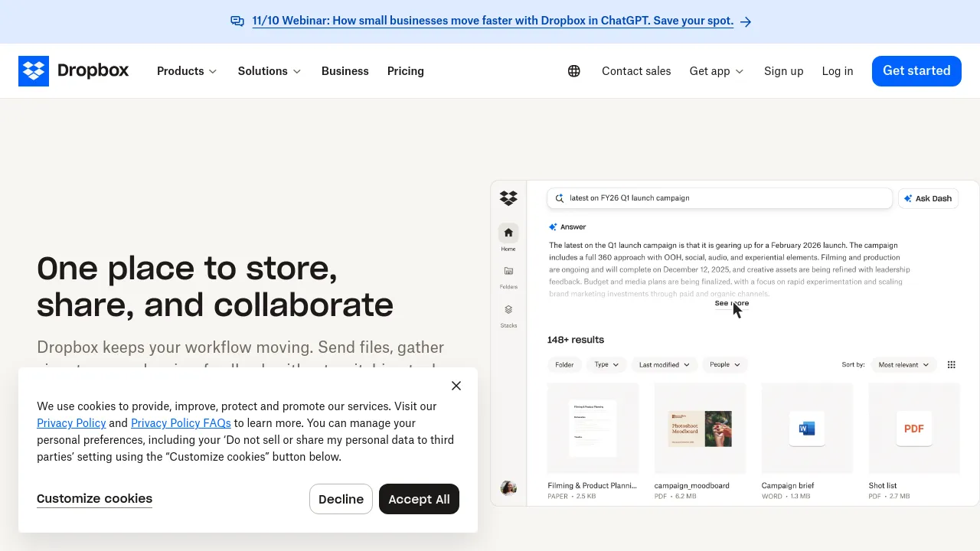Click the "148+ results" heading
The image size is (980, 551).
[x=576, y=340]
